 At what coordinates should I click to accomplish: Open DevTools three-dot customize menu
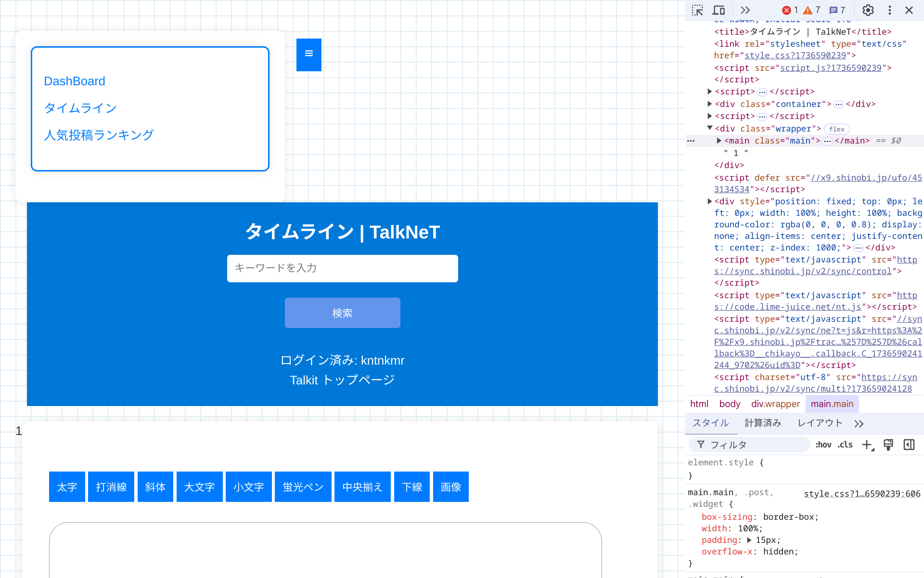[x=890, y=10]
